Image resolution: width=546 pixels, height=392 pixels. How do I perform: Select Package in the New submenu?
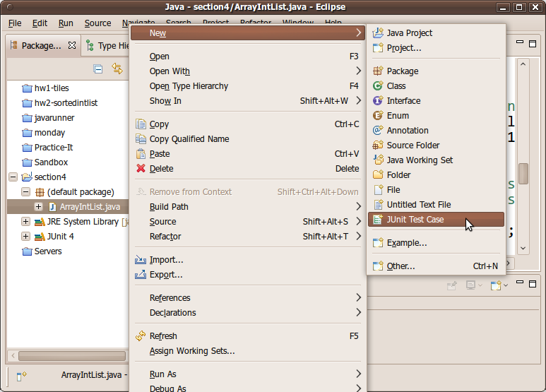[x=402, y=71]
